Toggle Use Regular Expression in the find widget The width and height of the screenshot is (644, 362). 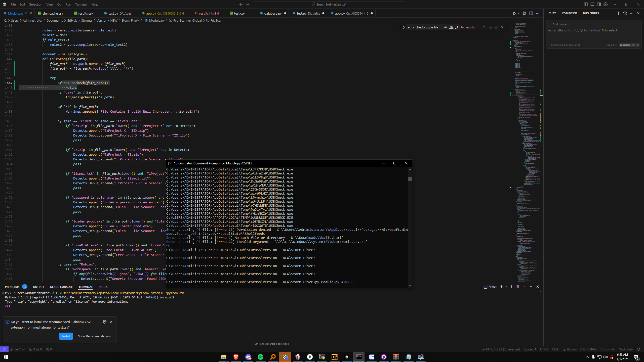(457, 27)
